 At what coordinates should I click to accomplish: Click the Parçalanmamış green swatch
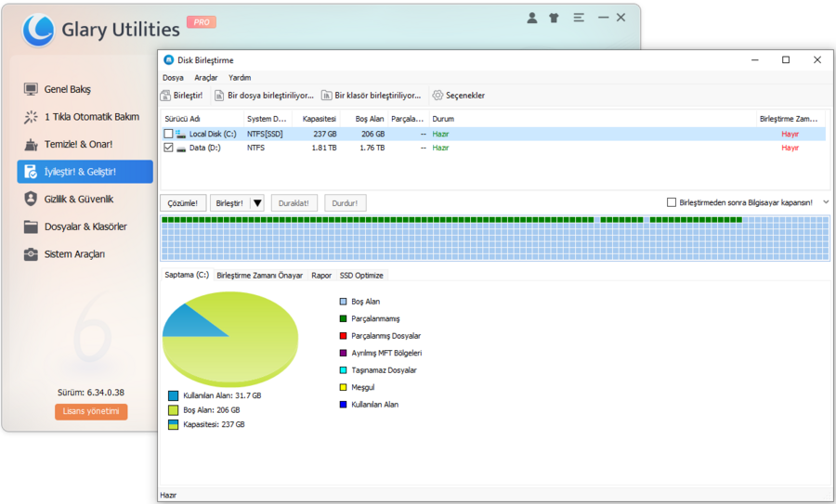click(x=344, y=318)
